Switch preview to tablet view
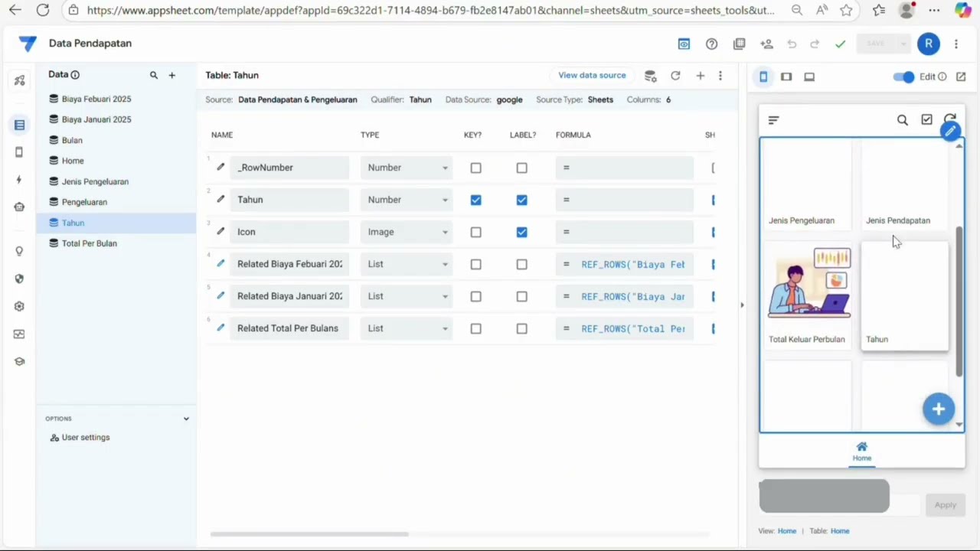980x551 pixels. point(786,77)
